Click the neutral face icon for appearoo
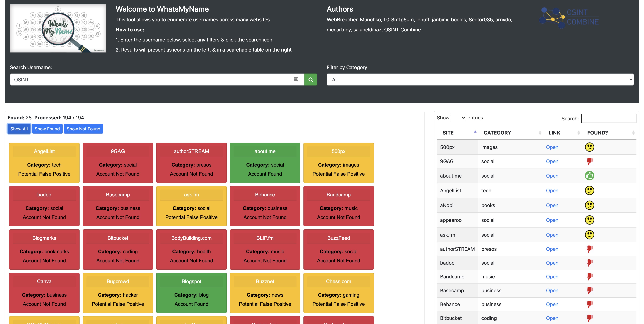The width and height of the screenshot is (644, 324). (x=589, y=220)
